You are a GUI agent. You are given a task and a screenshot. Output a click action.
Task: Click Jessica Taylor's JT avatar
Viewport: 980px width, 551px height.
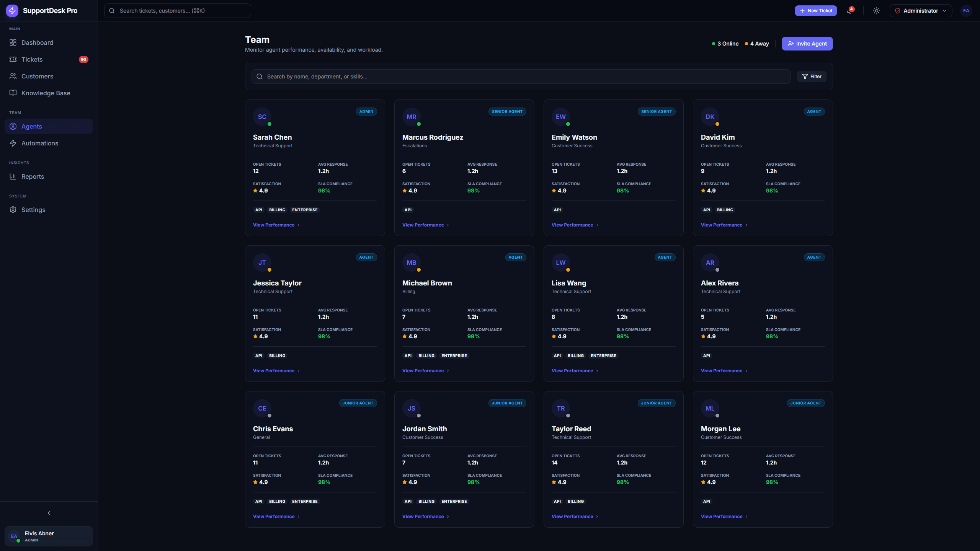(x=262, y=262)
